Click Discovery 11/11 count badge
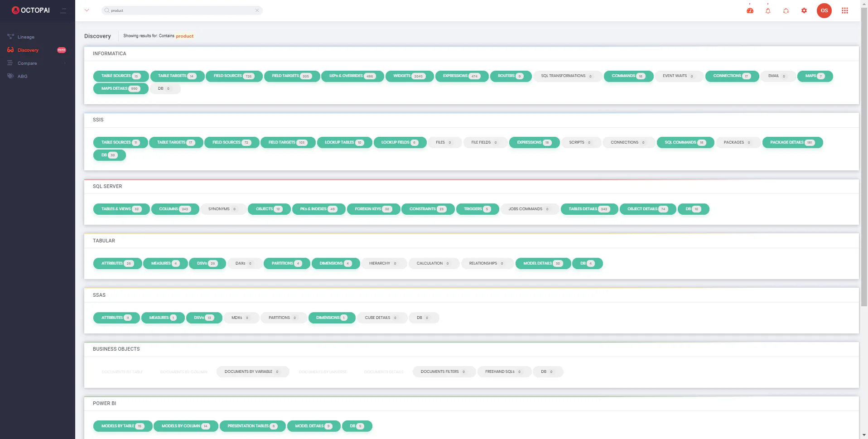Viewport: 868px width, 439px height. [62, 50]
